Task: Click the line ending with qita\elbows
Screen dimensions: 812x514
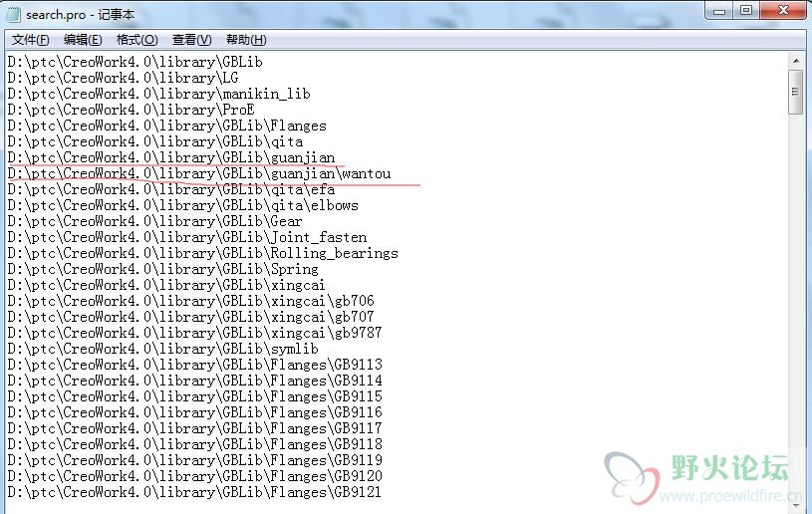Action: [182, 205]
